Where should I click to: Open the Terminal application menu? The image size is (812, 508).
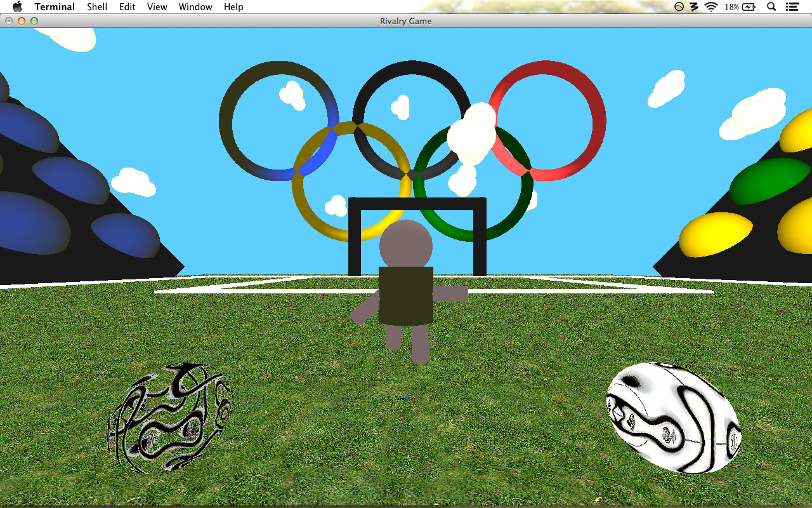(x=55, y=7)
